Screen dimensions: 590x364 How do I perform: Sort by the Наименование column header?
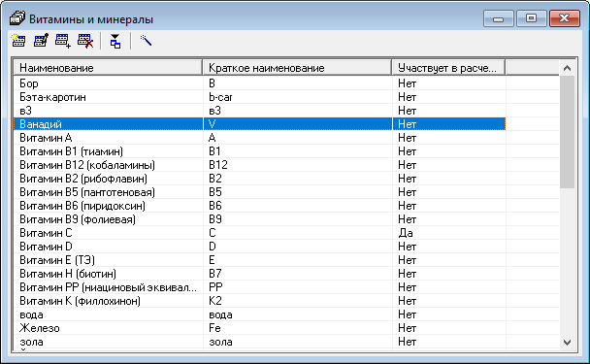pos(108,68)
